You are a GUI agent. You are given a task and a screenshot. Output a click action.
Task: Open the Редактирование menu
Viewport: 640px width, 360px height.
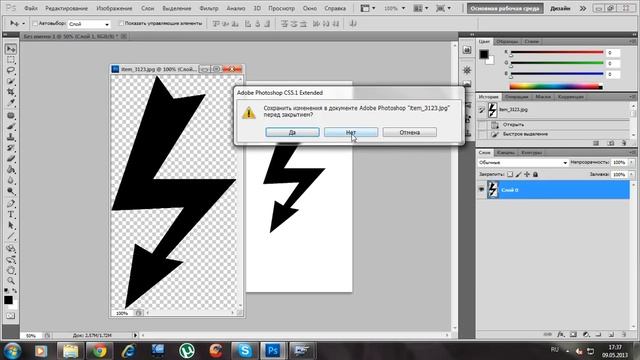(x=66, y=8)
